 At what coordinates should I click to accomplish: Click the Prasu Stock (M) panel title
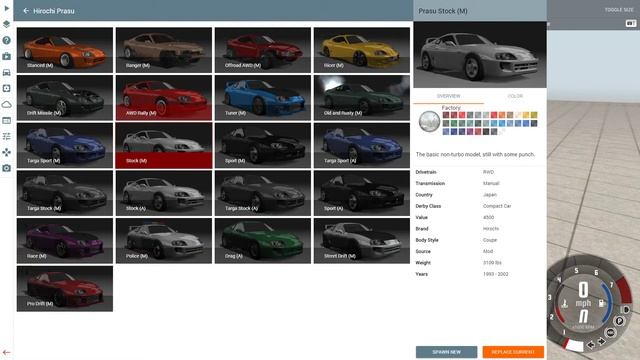tap(443, 11)
